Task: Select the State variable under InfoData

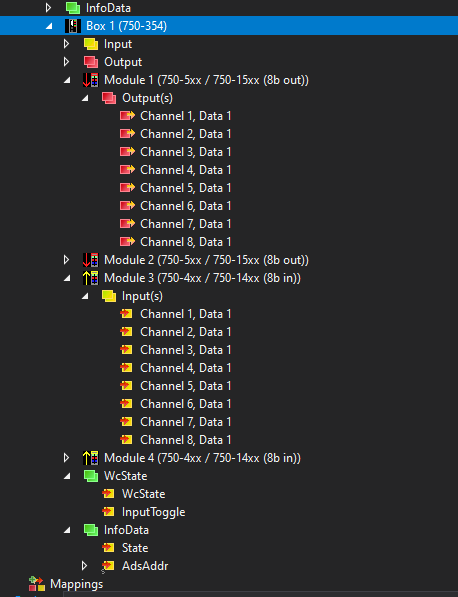Action: coord(135,548)
